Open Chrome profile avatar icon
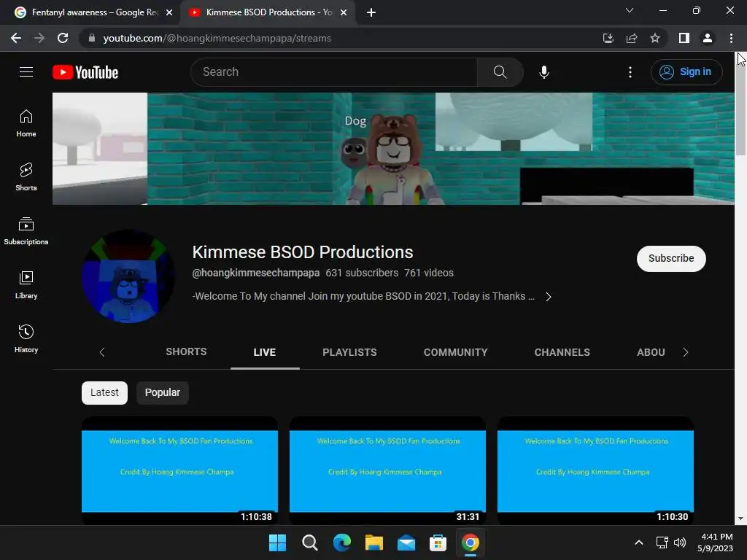The width and height of the screenshot is (747, 560). click(x=708, y=38)
